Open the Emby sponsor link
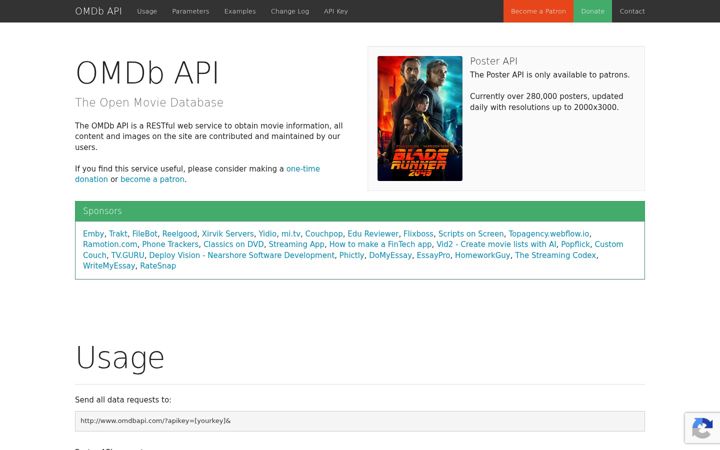The image size is (720, 450). point(93,234)
